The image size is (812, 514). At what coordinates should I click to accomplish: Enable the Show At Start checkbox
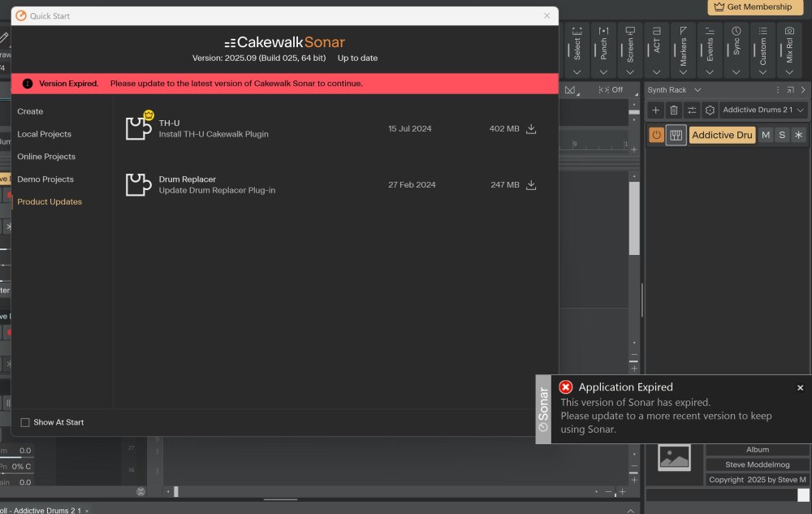coord(25,422)
